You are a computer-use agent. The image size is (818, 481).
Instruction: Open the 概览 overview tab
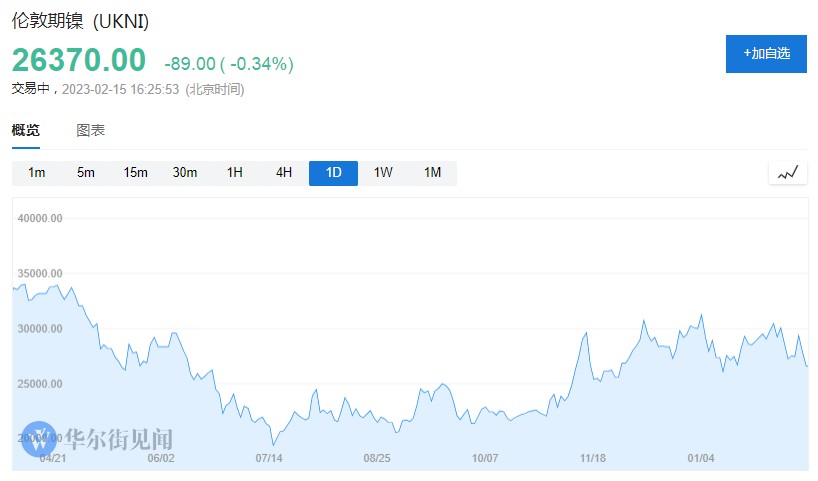pyautogui.click(x=26, y=130)
